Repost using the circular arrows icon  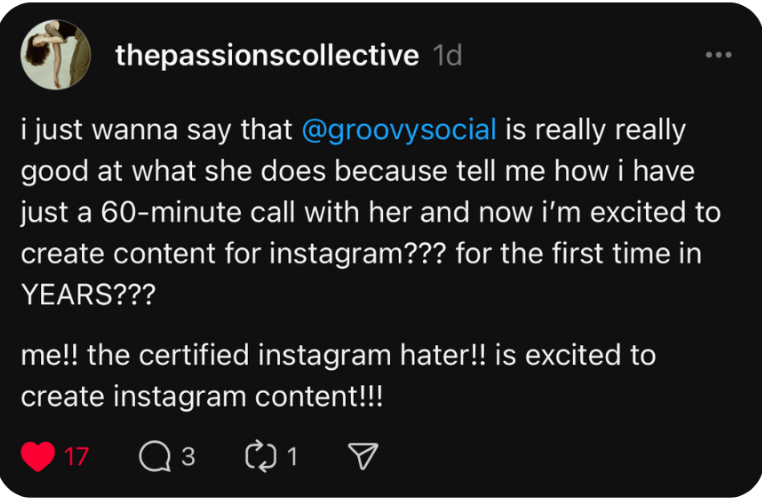[259, 457]
